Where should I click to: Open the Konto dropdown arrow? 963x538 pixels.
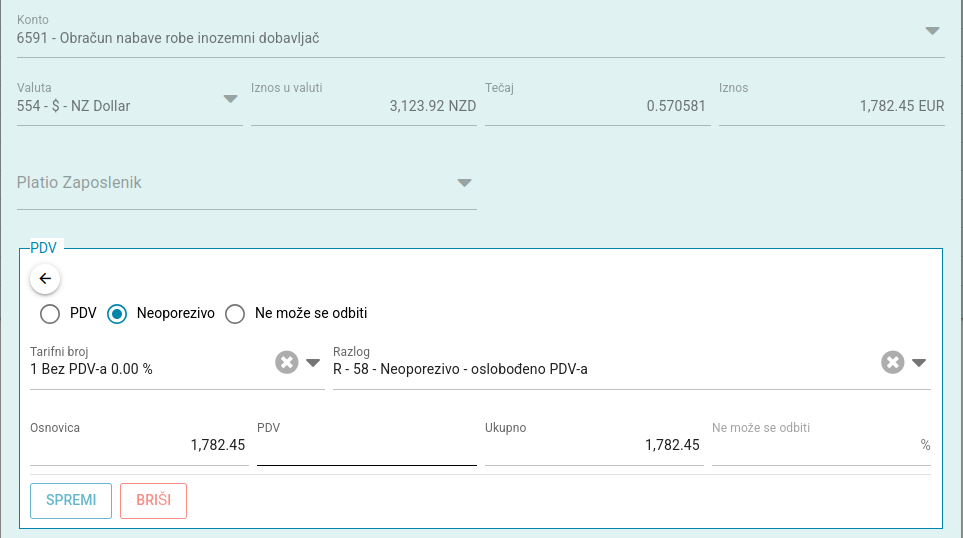(932, 31)
